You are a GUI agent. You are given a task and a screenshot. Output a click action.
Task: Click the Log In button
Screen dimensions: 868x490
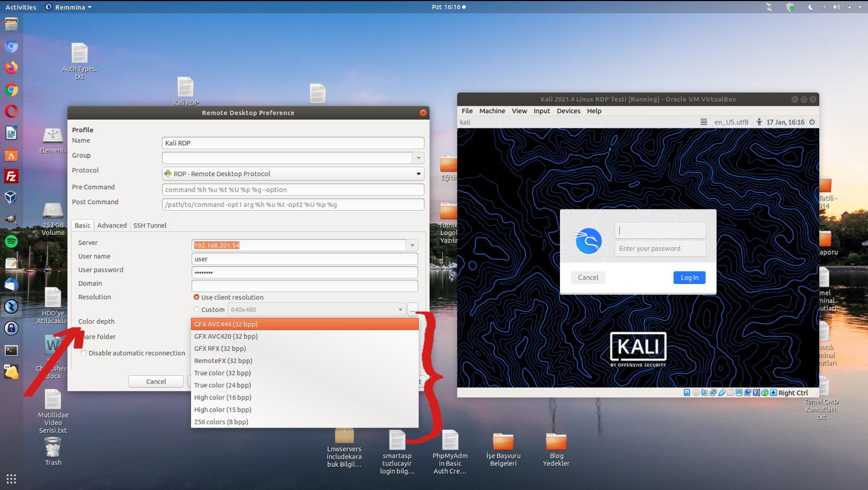689,278
